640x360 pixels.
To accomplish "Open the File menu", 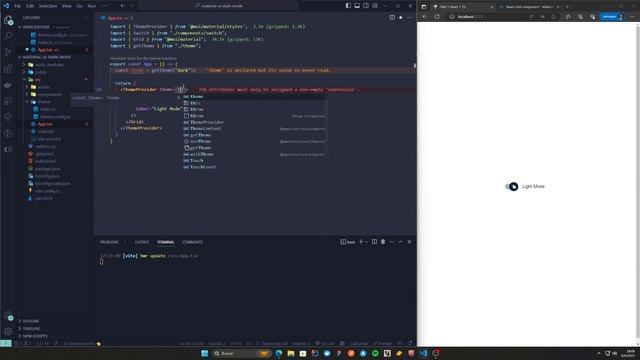I will [18, 6].
